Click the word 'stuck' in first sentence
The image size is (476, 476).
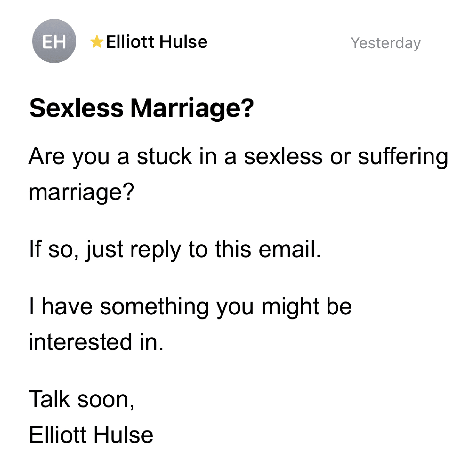(164, 156)
